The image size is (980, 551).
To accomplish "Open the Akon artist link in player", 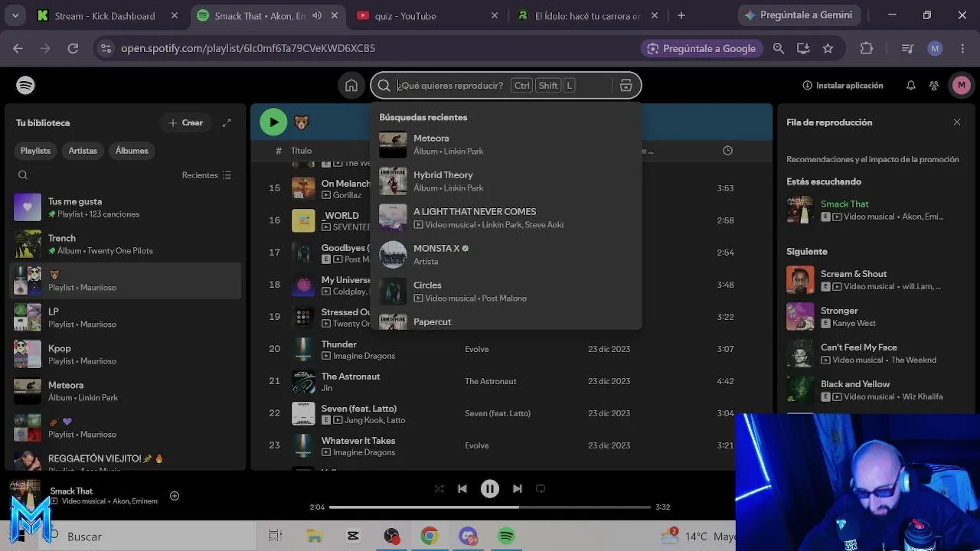I will [121, 501].
